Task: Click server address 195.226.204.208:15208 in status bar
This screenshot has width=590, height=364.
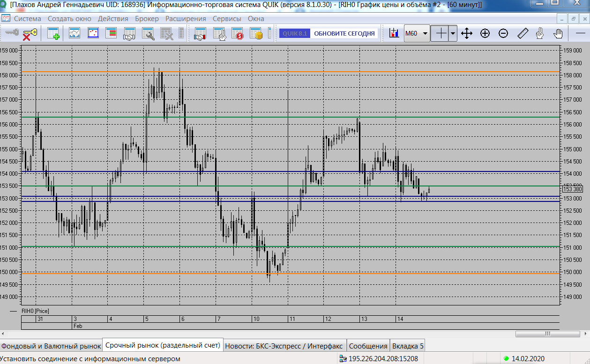Action: pos(383,359)
